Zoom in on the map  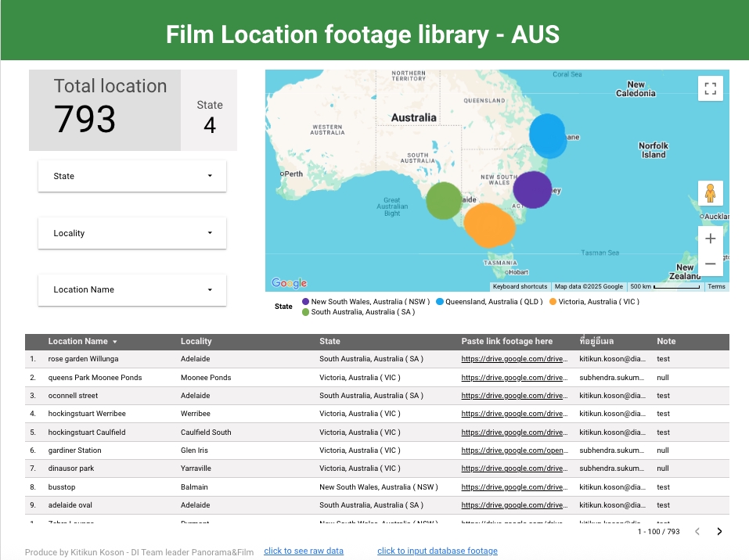[710, 239]
